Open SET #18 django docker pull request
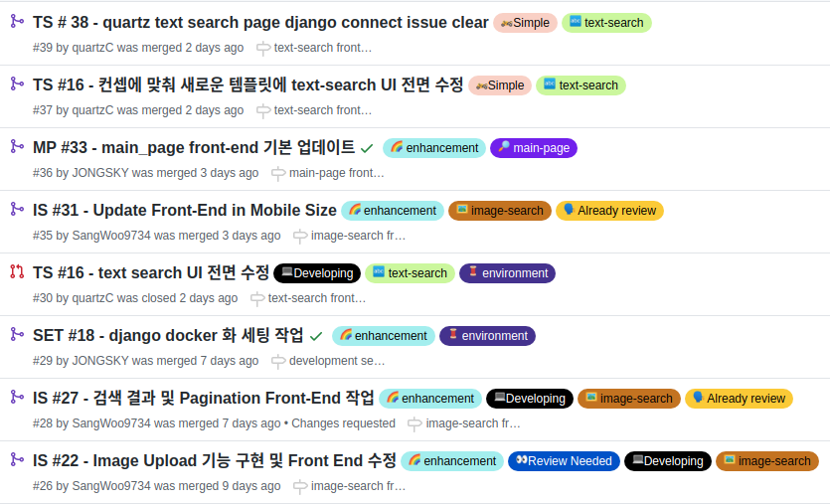Screen dimensions: 830x504 click(168, 335)
